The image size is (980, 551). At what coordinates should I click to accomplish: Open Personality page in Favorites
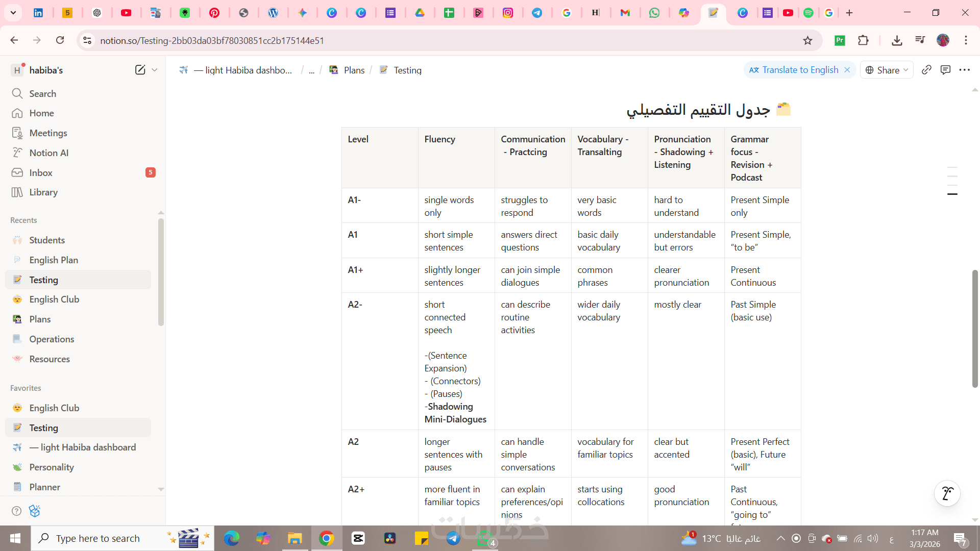pyautogui.click(x=52, y=467)
